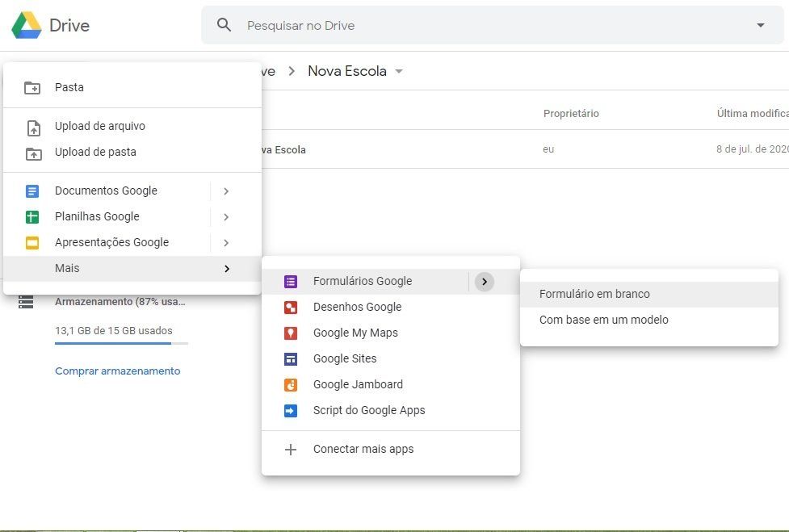Image resolution: width=789 pixels, height=532 pixels.
Task: Expand the Mais submenu arrow
Action: 227,269
